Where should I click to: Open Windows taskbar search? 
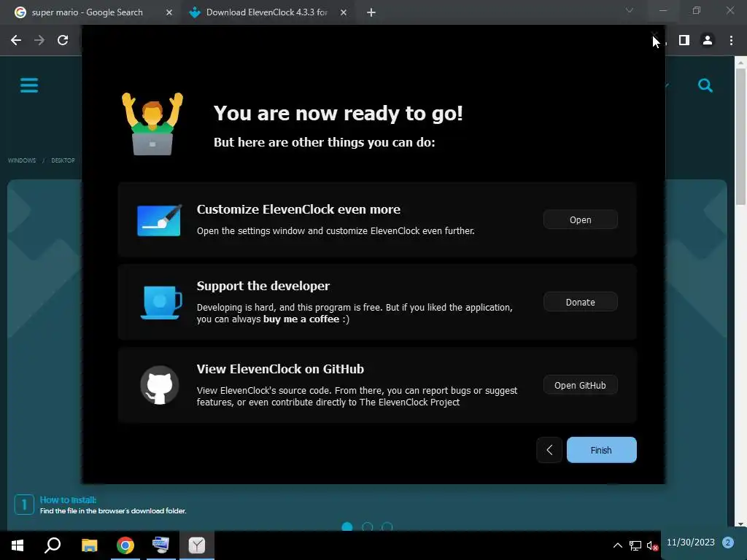tap(53, 545)
